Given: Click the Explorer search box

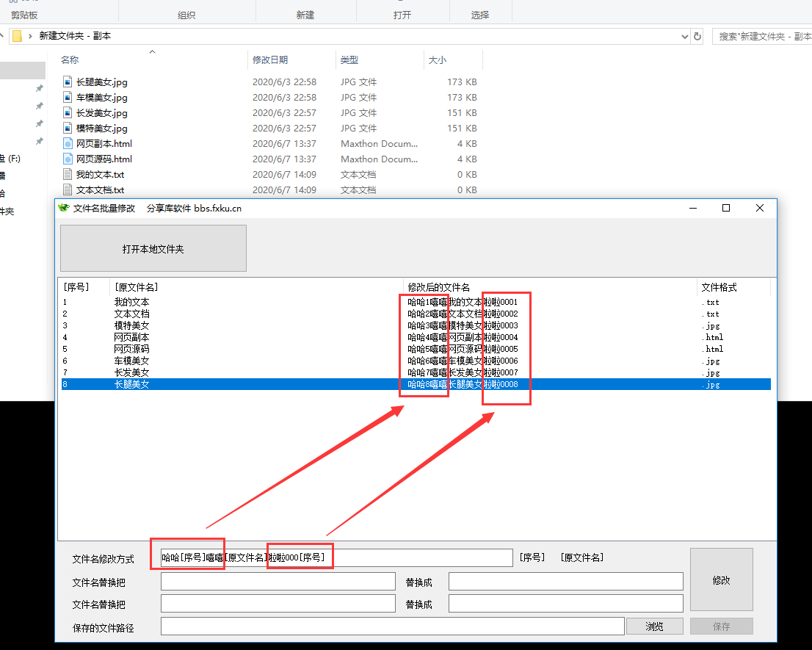Looking at the screenshot, I should (x=761, y=36).
